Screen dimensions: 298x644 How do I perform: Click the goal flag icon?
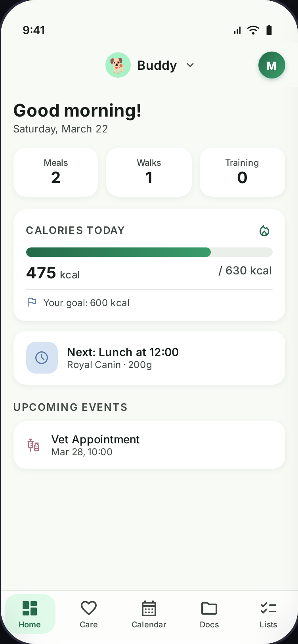[x=32, y=303]
